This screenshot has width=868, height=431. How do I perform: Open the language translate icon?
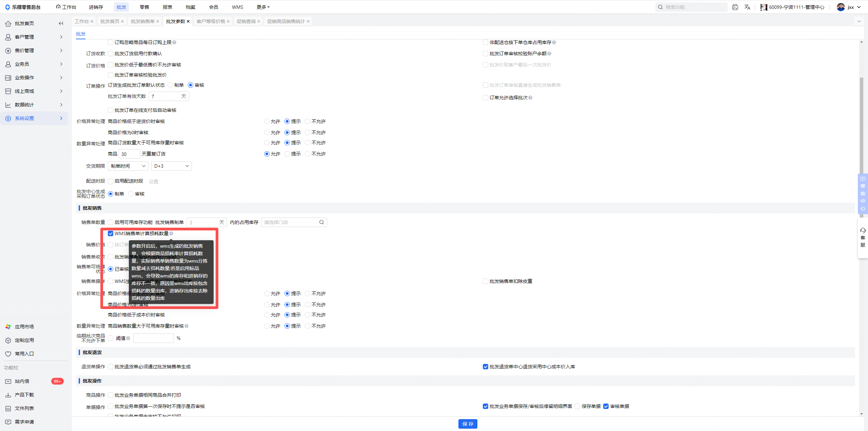coord(747,7)
